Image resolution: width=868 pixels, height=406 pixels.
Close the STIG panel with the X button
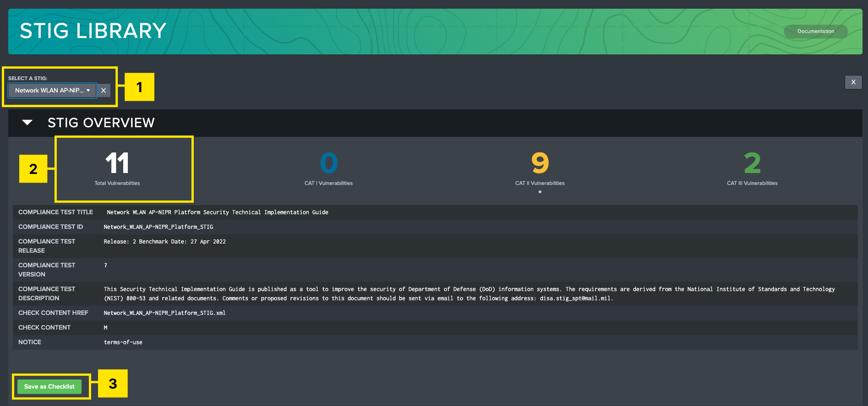click(853, 82)
